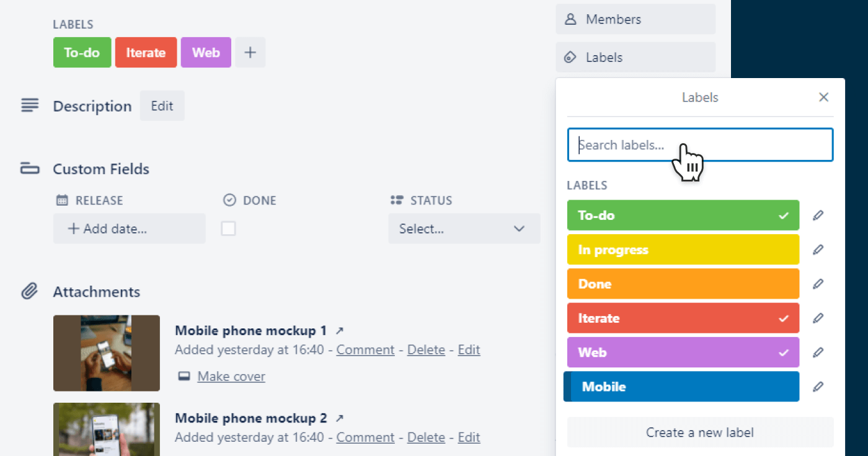Click the pencil icon beside the Done label
Screen dimensions: 868x456
(818, 284)
